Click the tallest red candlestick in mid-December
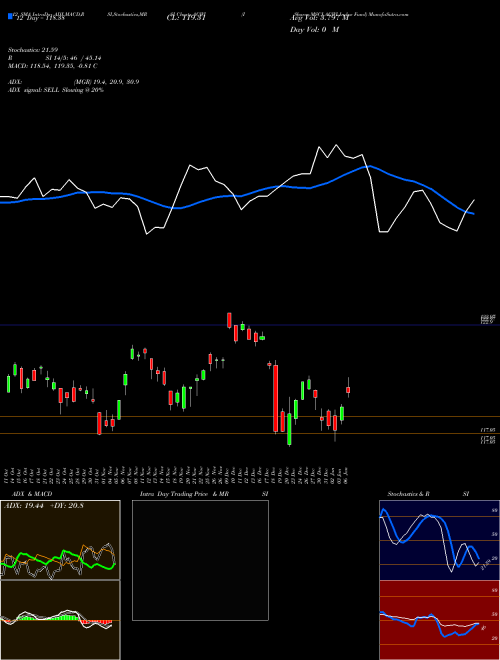This screenshot has width=500, height=660. (276, 398)
